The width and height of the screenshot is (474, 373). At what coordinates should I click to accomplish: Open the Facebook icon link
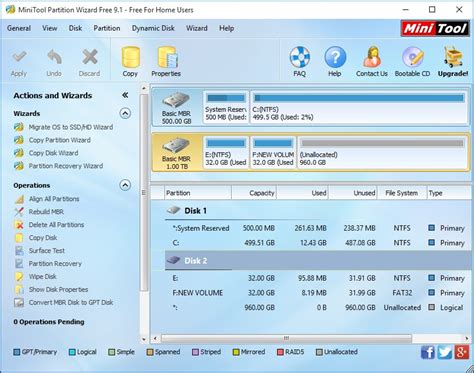pos(428,352)
